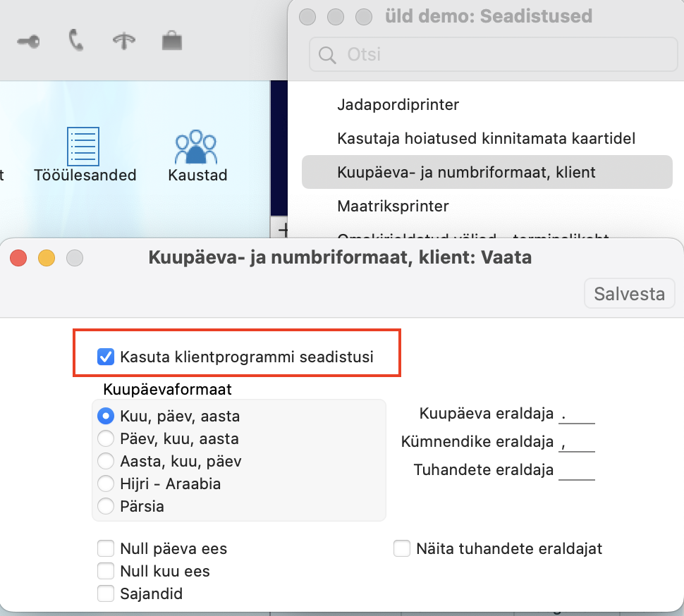Enable Näita tuhandete eraldajat option
This screenshot has width=684, height=616.
402,548
